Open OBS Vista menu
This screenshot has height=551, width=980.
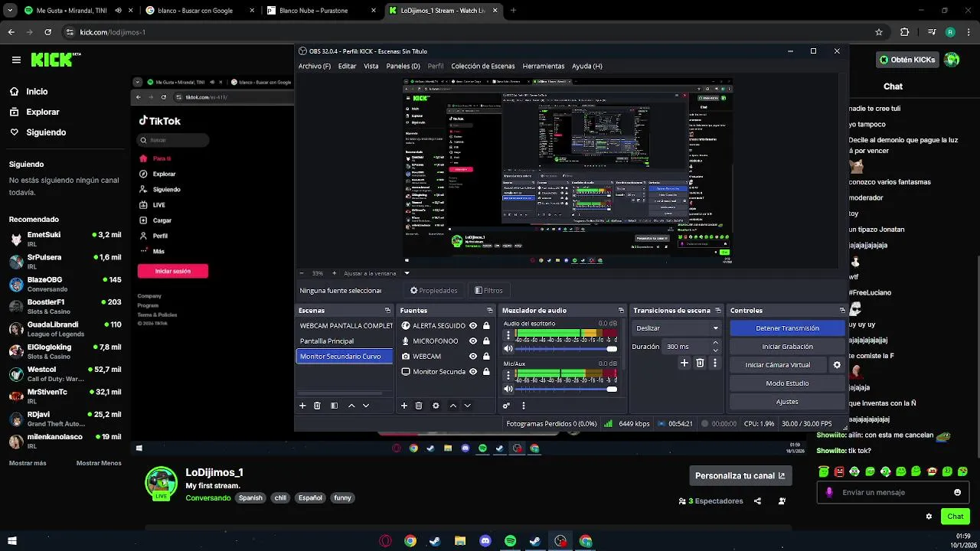pos(371,66)
